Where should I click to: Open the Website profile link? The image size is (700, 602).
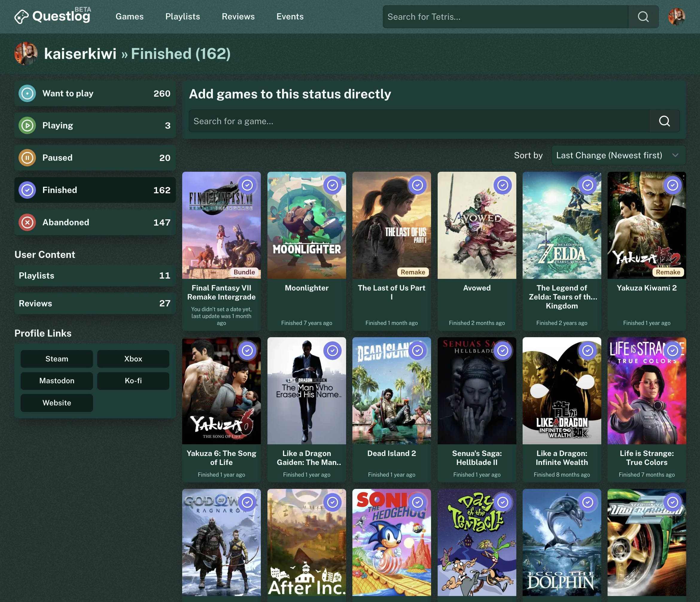point(57,403)
